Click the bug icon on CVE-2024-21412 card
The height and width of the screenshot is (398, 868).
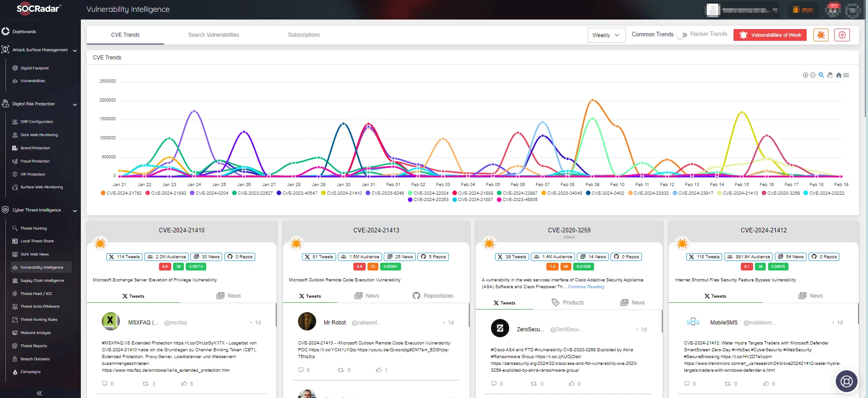[x=682, y=243]
